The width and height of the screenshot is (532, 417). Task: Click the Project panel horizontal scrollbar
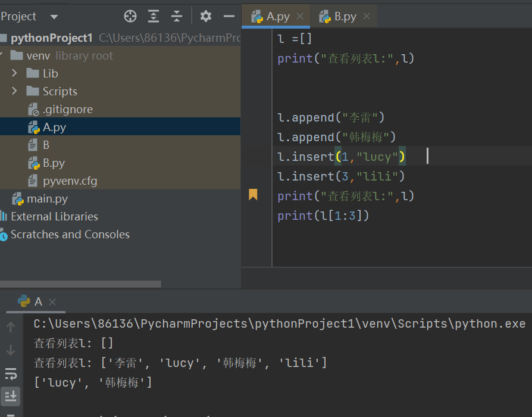click(80, 284)
